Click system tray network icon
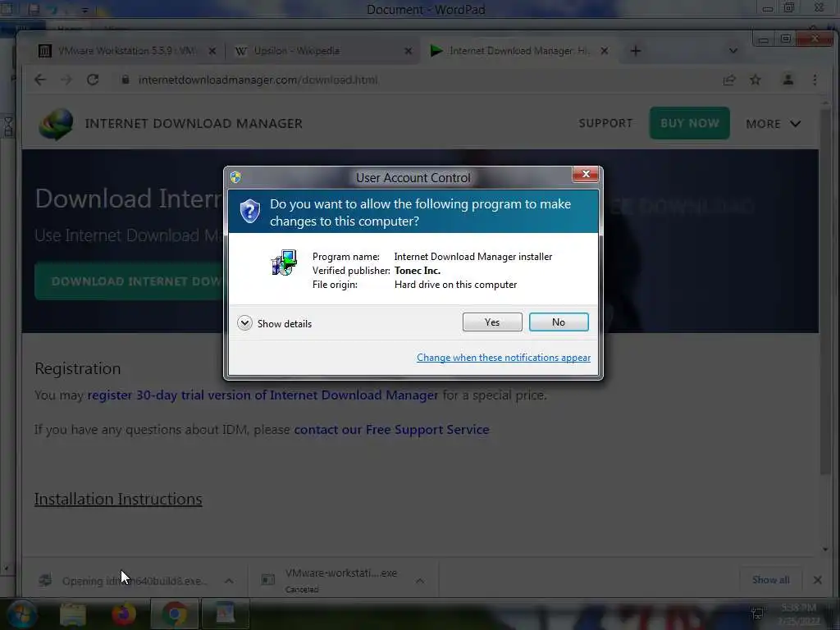Viewport: 840px width, 630px height. [x=757, y=614]
